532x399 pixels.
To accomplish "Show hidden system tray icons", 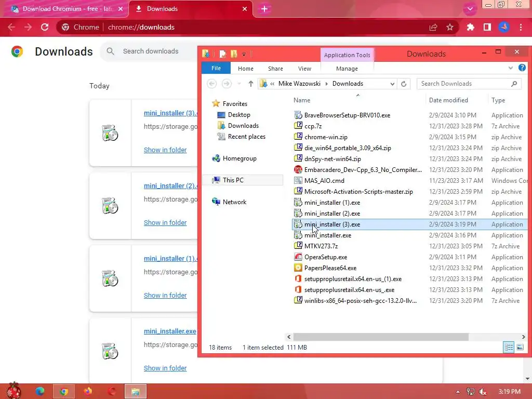I will pos(458,392).
